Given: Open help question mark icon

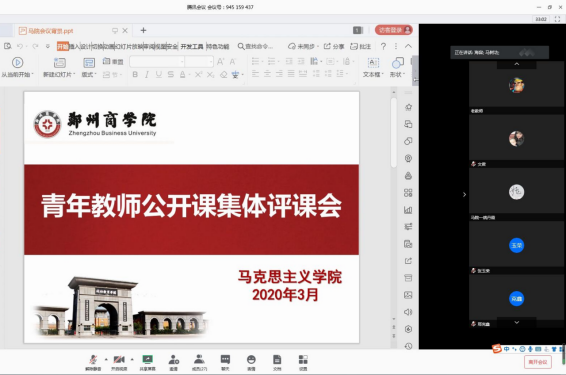Looking at the screenshot, I should pyautogui.click(x=383, y=46).
